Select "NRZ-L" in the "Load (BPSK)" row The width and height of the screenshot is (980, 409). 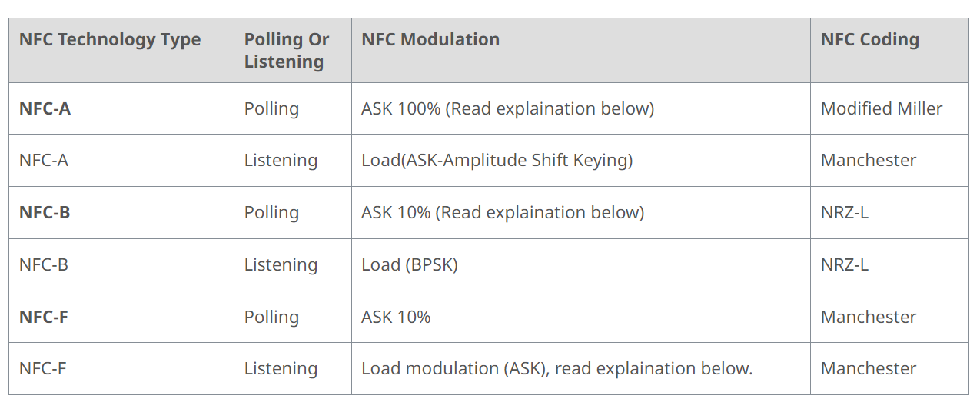point(845,265)
